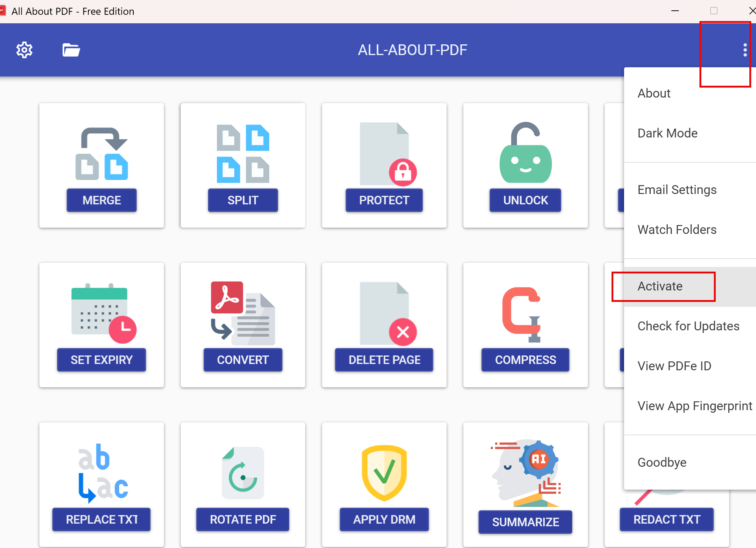Select Activate in the dropdown menu
This screenshot has width=756, height=548.
click(x=660, y=286)
